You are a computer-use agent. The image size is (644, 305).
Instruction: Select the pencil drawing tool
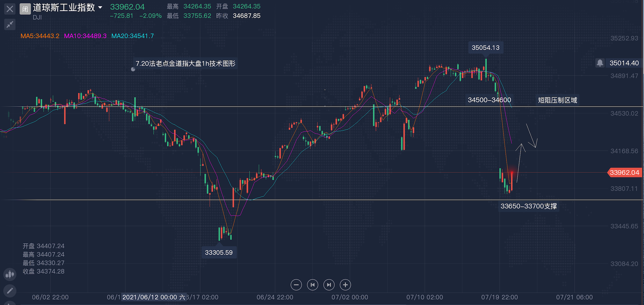[10, 291]
